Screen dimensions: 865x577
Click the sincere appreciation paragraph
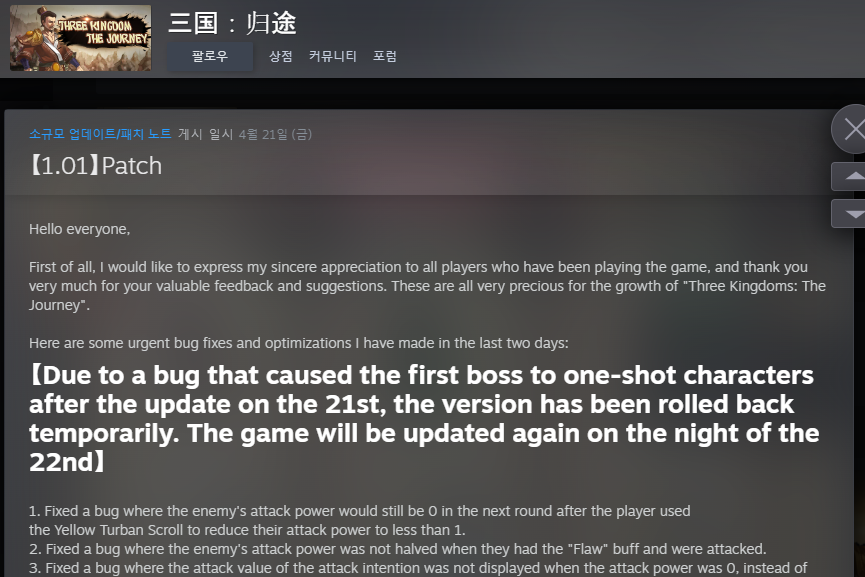(427, 286)
